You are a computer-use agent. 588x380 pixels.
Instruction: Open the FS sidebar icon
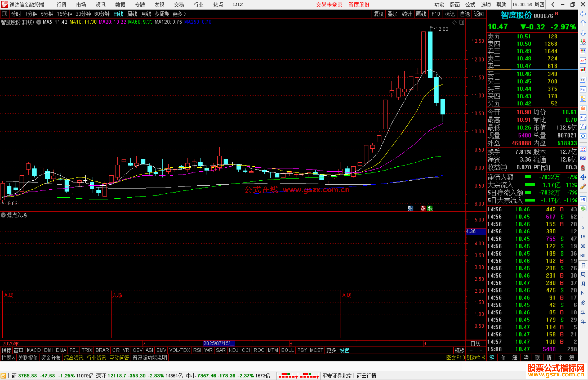[583, 199]
